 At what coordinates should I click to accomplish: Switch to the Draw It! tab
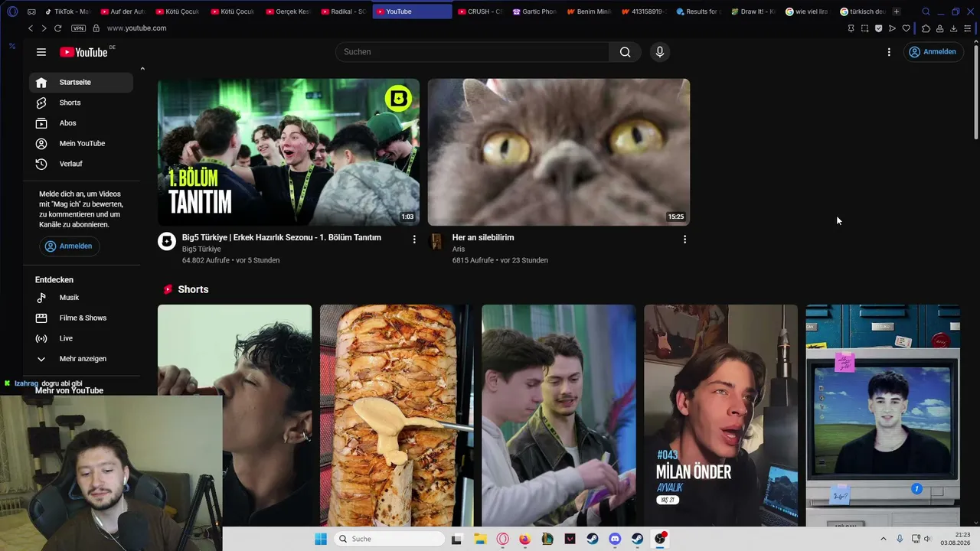(753, 11)
